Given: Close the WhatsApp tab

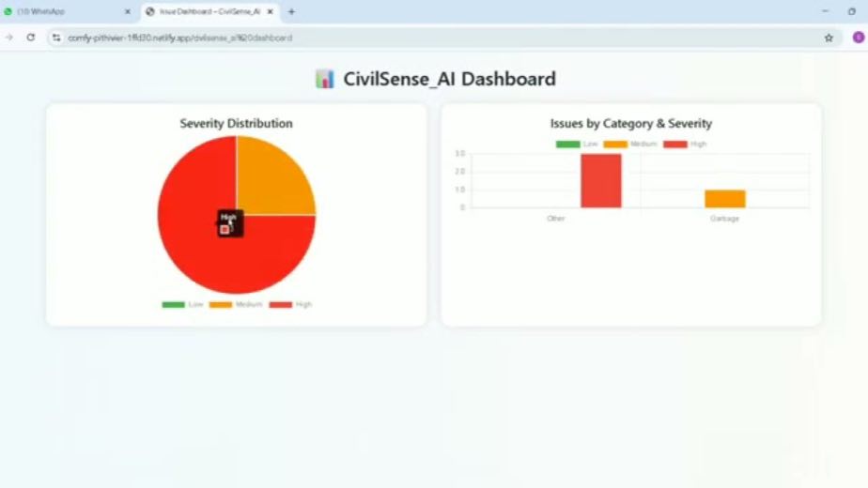Looking at the screenshot, I should [128, 11].
